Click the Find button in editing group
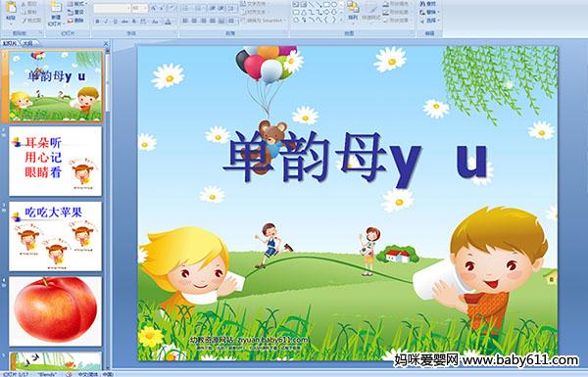Screen dimensions: 588x377 pos(428,4)
